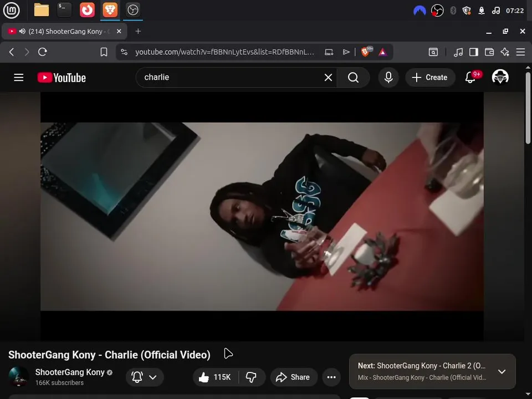Open the toolbar search-tabs icon
This screenshot has height=399, width=532.
coord(433,52)
